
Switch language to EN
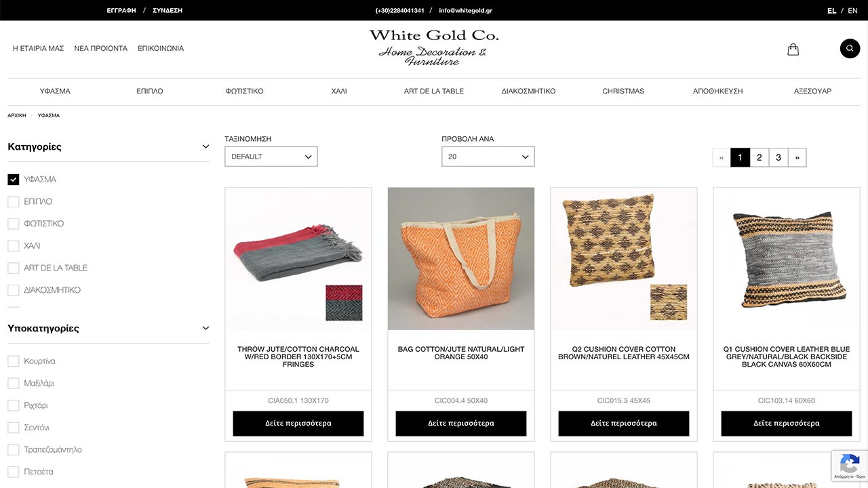pos(853,11)
